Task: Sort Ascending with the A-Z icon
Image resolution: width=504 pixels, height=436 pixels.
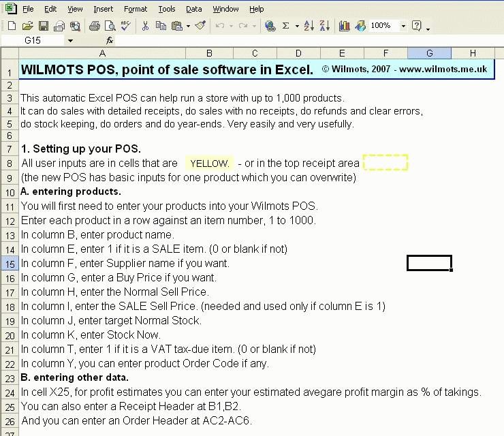Action: (x=309, y=25)
